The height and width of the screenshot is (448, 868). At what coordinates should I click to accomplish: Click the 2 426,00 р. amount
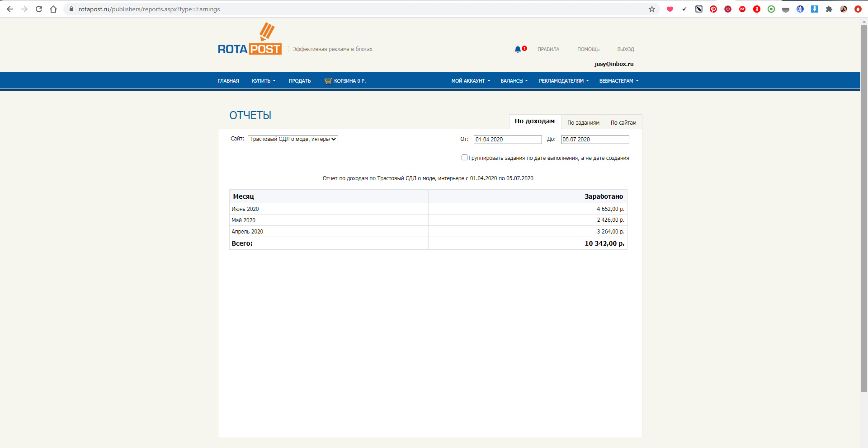(611, 220)
